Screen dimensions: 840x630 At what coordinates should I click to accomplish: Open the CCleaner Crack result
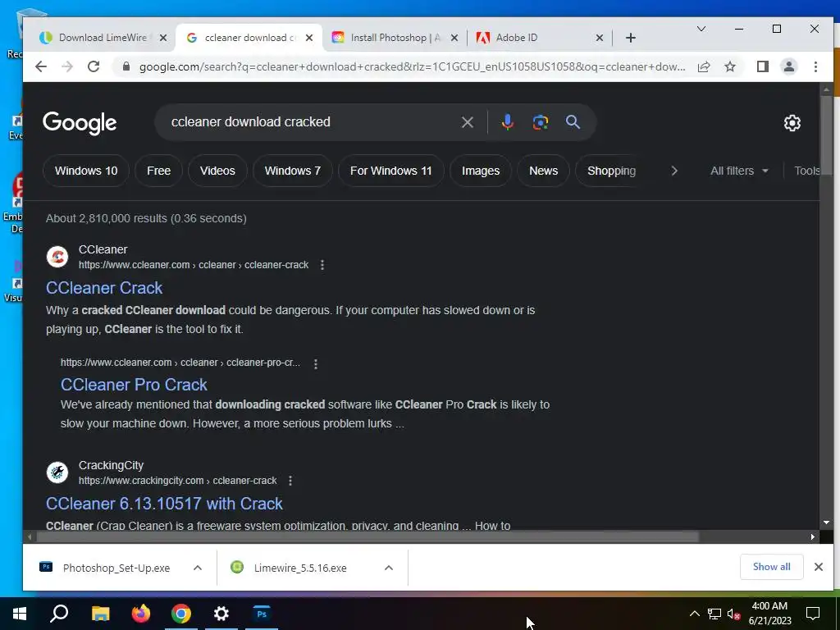pyautogui.click(x=104, y=288)
